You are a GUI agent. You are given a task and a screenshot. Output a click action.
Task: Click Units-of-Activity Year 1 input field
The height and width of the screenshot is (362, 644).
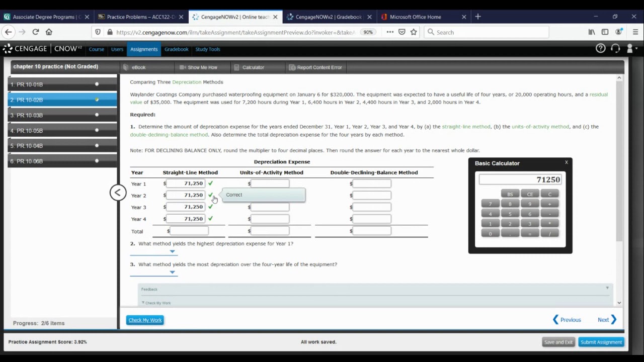(270, 184)
